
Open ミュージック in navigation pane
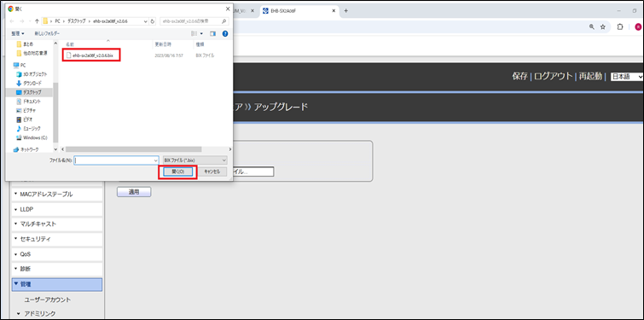28,128
